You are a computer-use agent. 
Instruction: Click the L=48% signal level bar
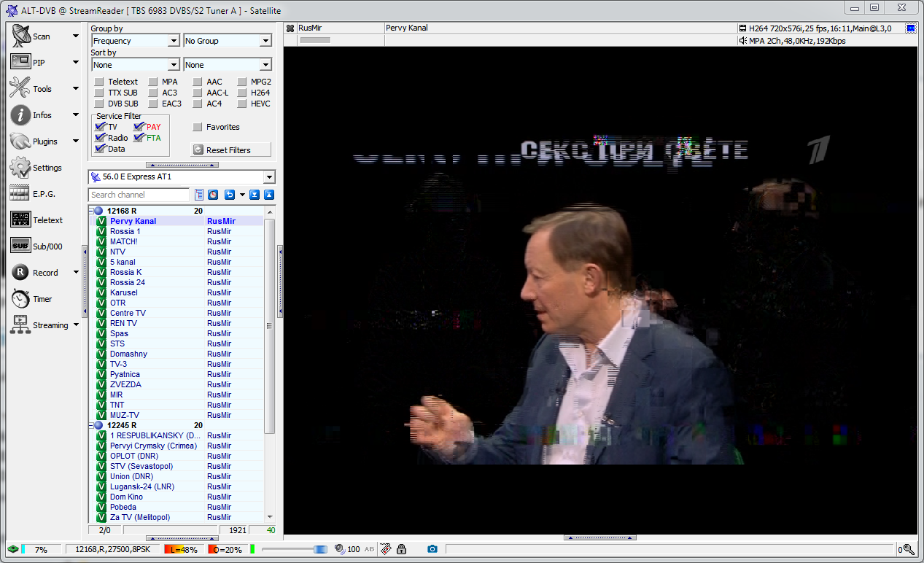[x=184, y=549]
